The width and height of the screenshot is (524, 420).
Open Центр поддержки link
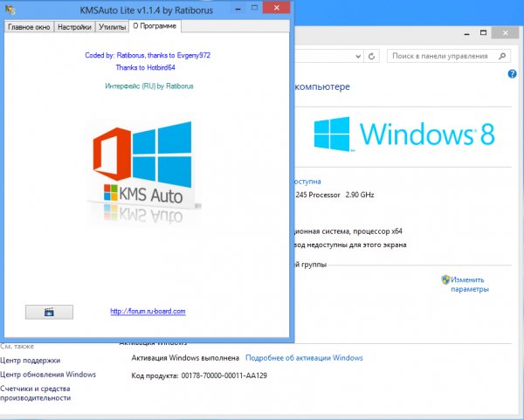point(30,361)
